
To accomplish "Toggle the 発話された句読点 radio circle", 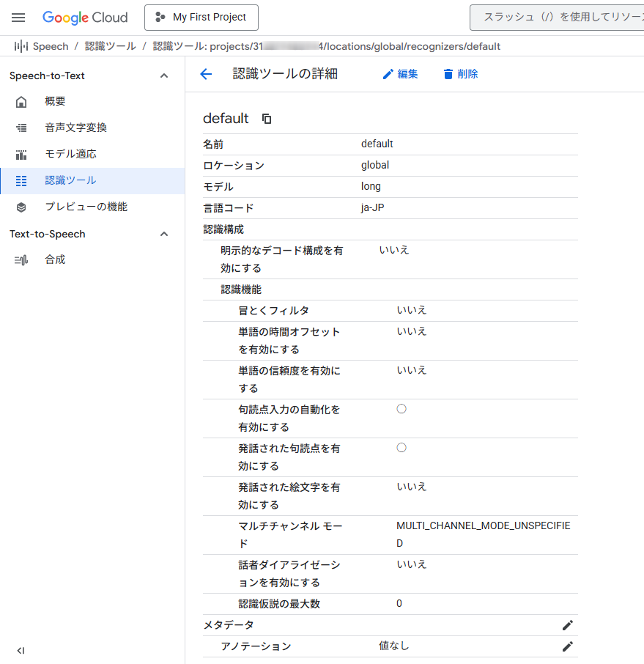I will point(401,448).
